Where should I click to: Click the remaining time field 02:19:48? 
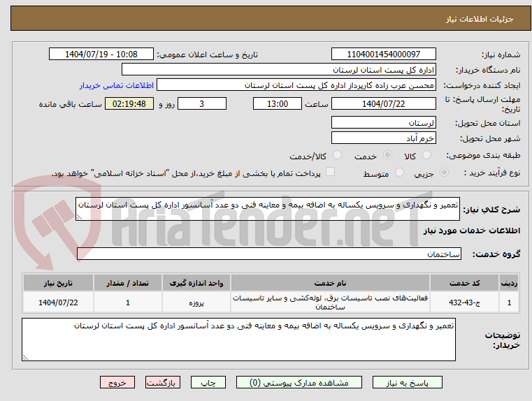[129, 103]
